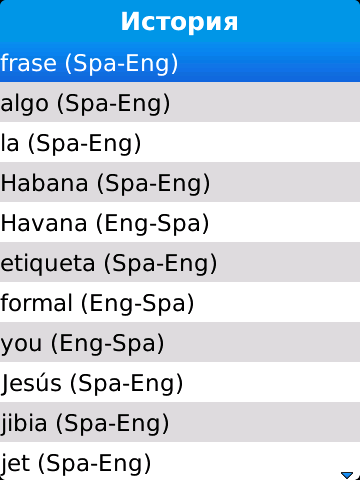Tap the word jibia in history
The image size is (360, 480).
click(24, 424)
